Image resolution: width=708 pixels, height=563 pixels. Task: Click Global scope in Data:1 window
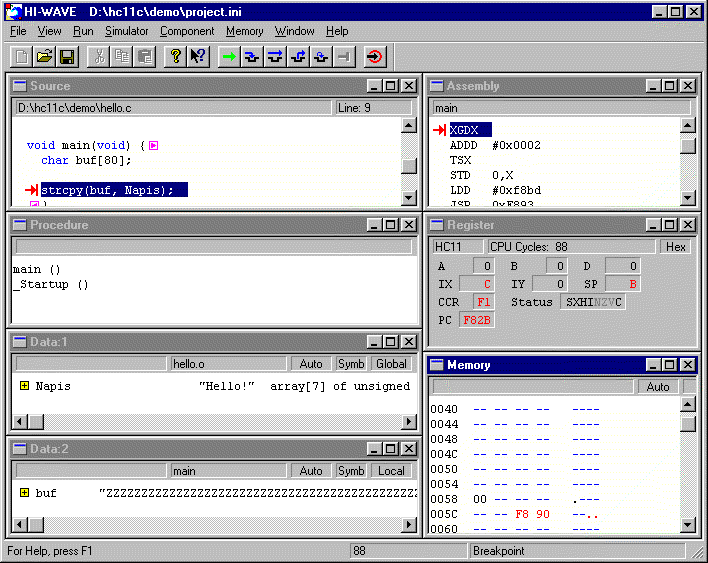click(391, 364)
